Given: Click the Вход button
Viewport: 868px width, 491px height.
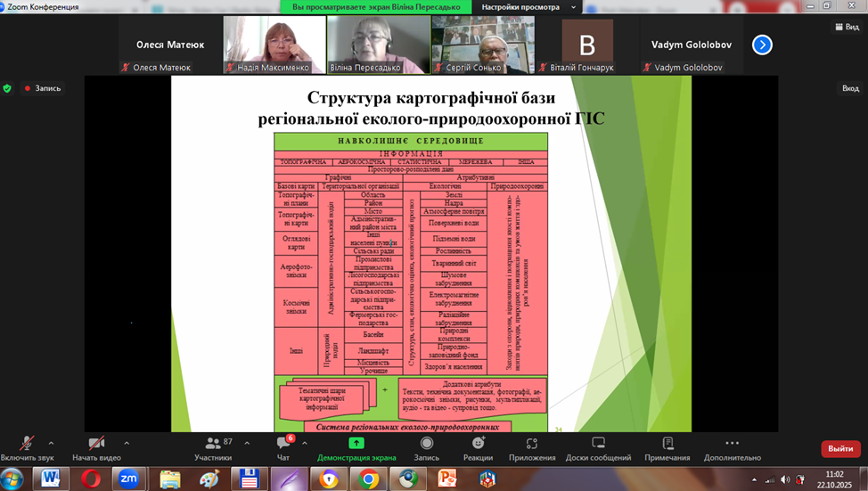Looking at the screenshot, I should pyautogui.click(x=850, y=88).
